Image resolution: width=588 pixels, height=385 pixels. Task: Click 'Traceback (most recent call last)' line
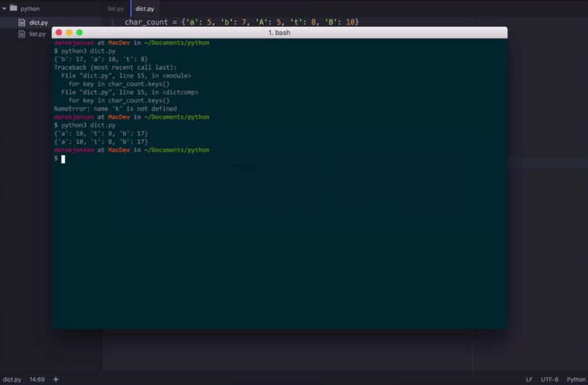pyautogui.click(x=115, y=68)
